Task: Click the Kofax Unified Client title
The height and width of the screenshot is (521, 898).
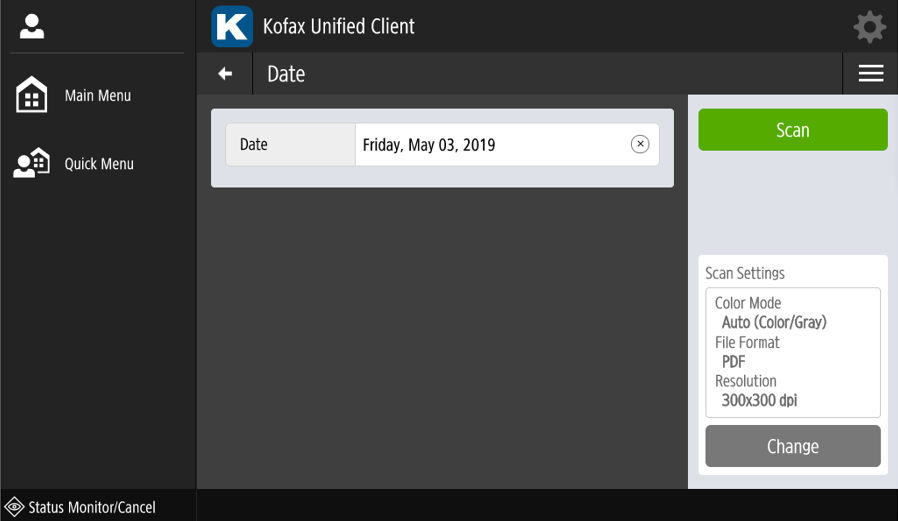Action: pyautogui.click(x=338, y=27)
